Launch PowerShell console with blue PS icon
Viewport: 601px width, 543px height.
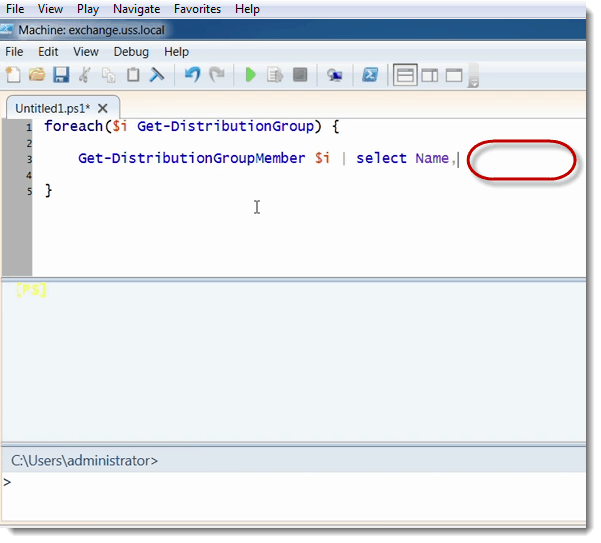[370, 75]
